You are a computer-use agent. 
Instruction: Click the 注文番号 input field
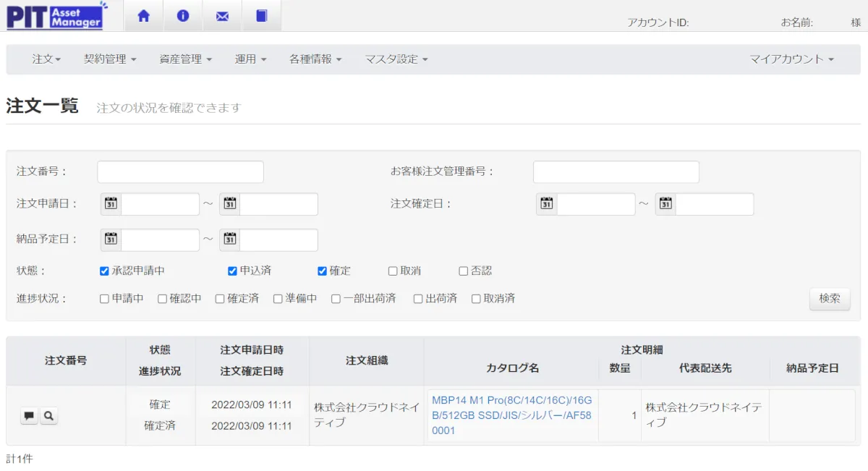180,172
